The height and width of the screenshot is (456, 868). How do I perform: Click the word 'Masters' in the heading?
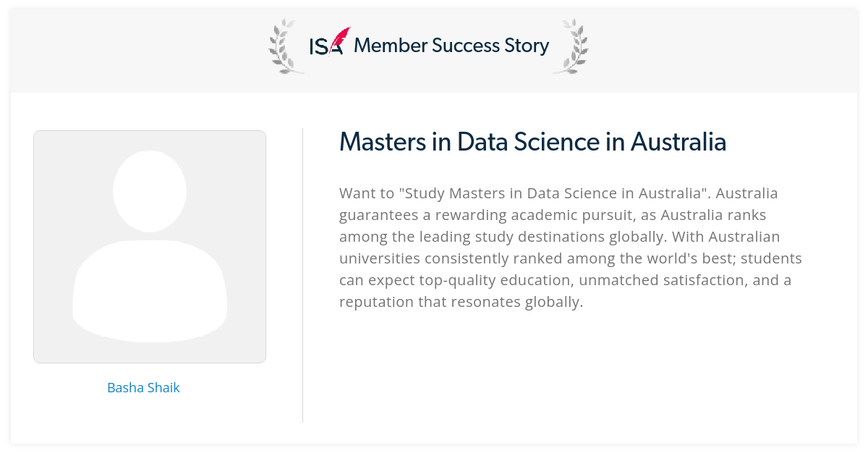383,142
